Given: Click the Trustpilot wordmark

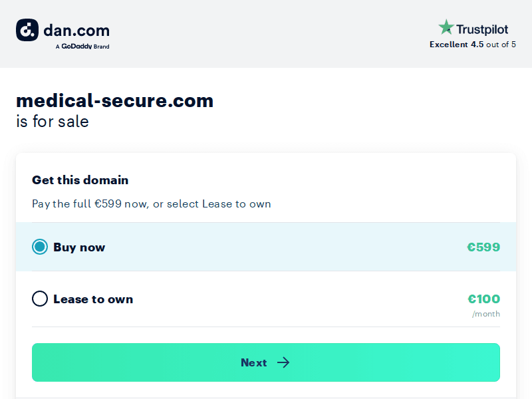Looking at the screenshot, I should (481, 29).
